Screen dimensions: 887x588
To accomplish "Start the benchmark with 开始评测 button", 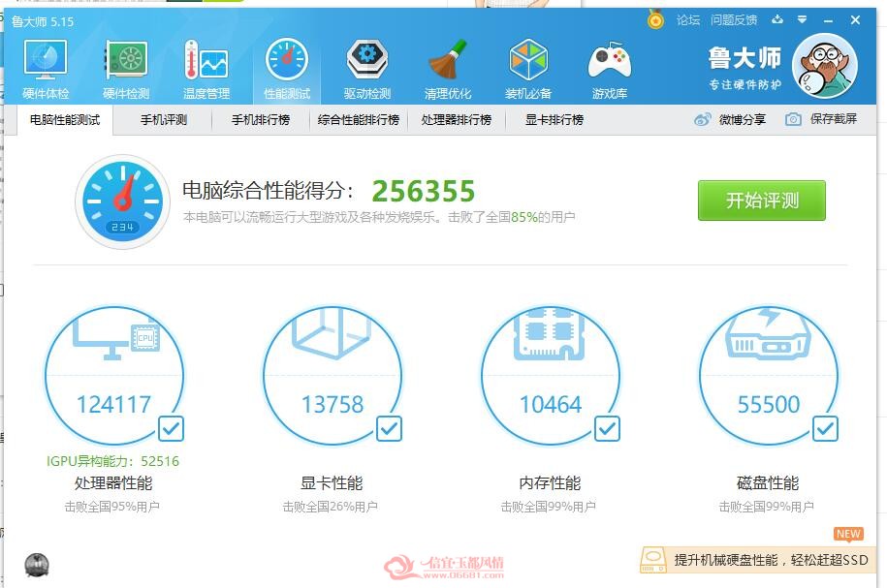I will [x=761, y=201].
